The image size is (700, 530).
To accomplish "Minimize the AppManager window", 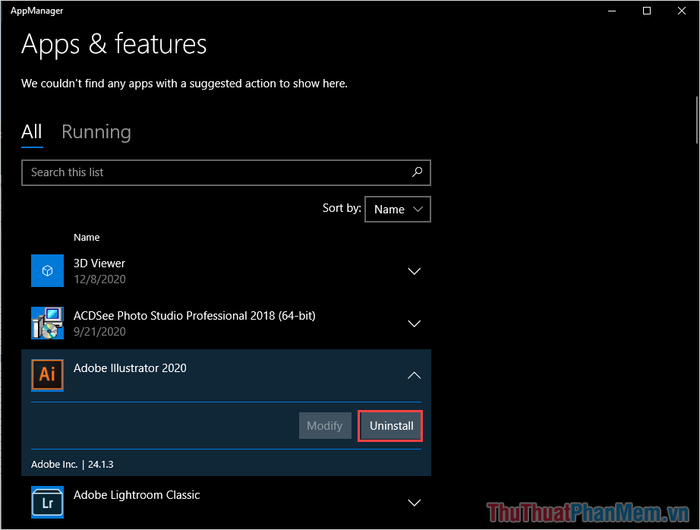I will (x=612, y=11).
